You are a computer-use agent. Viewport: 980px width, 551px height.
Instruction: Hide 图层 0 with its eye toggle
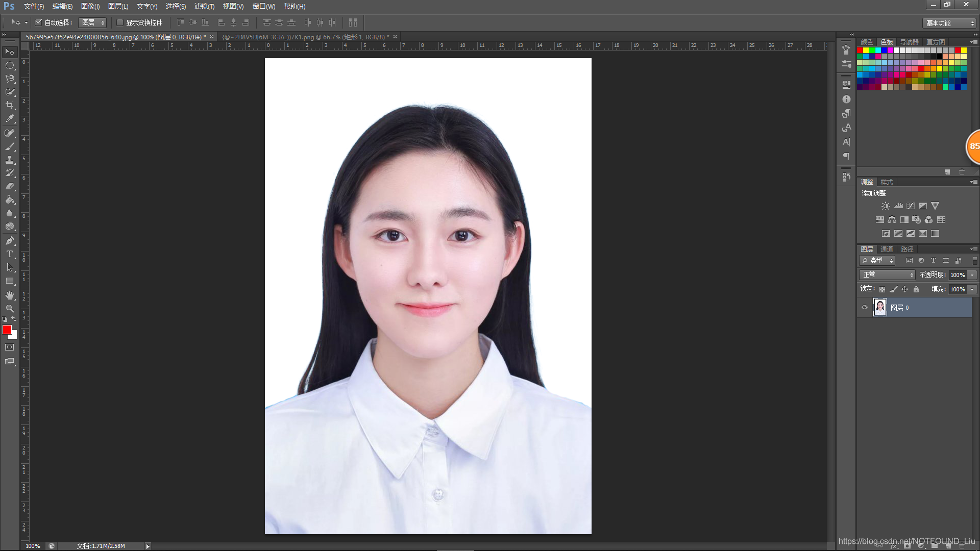(x=864, y=307)
